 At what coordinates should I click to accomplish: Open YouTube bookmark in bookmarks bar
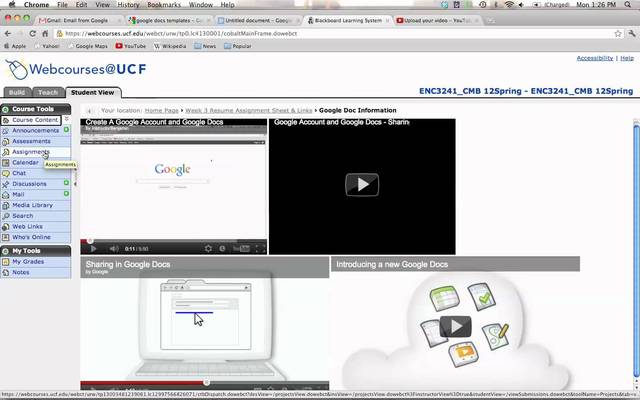point(131,46)
